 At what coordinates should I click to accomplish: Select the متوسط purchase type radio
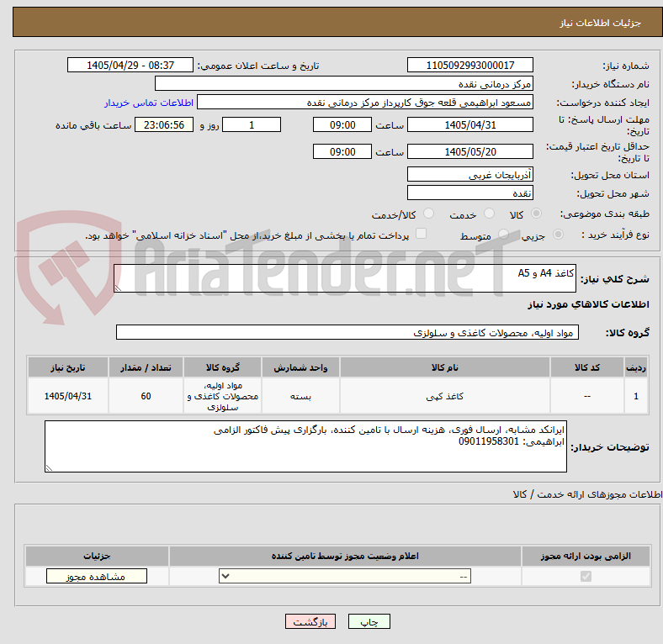pyautogui.click(x=503, y=234)
